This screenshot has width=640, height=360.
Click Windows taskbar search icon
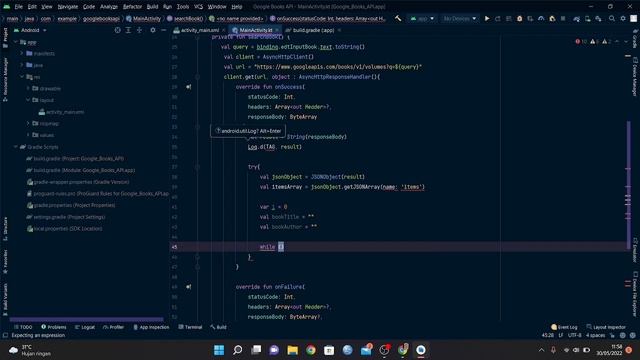238,350
